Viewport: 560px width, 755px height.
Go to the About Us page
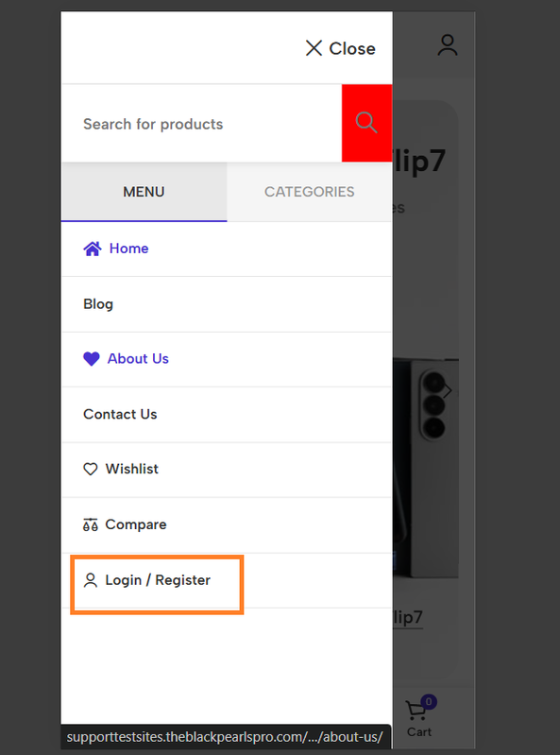(138, 359)
